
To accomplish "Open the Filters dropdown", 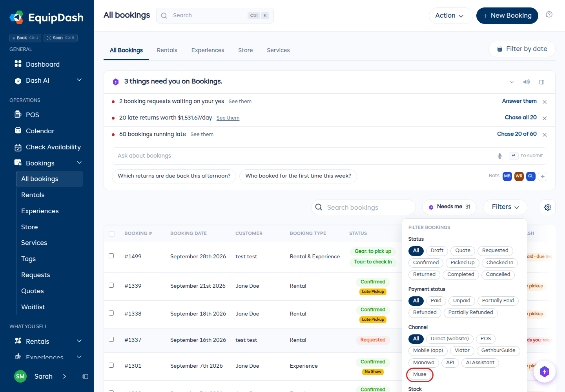I will [x=505, y=207].
